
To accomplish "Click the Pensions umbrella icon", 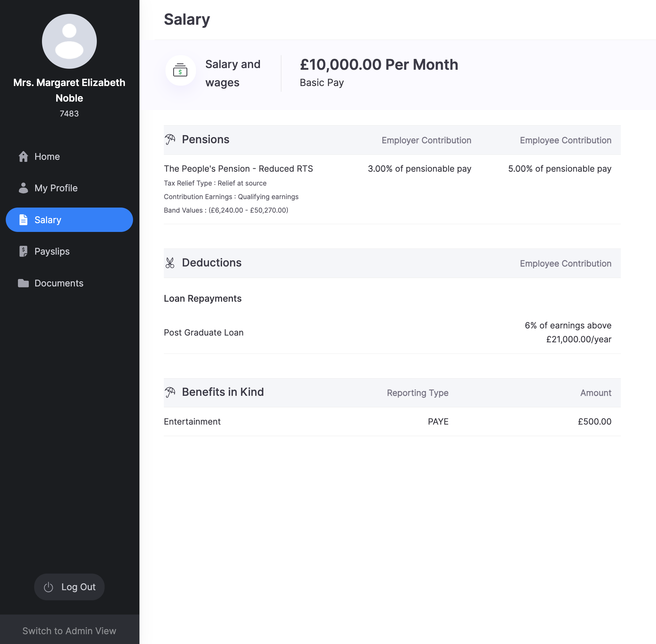I will pos(170,139).
